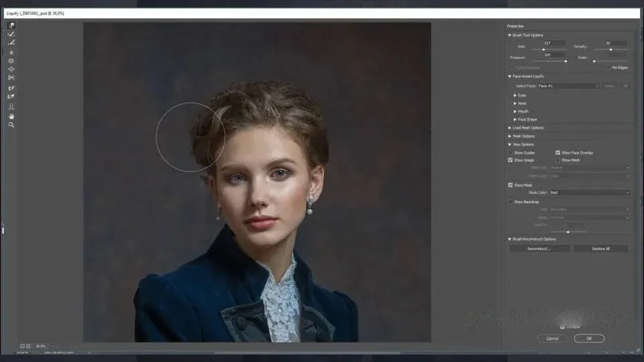Click the Restore All button
The height and width of the screenshot is (362, 644).
click(600, 249)
